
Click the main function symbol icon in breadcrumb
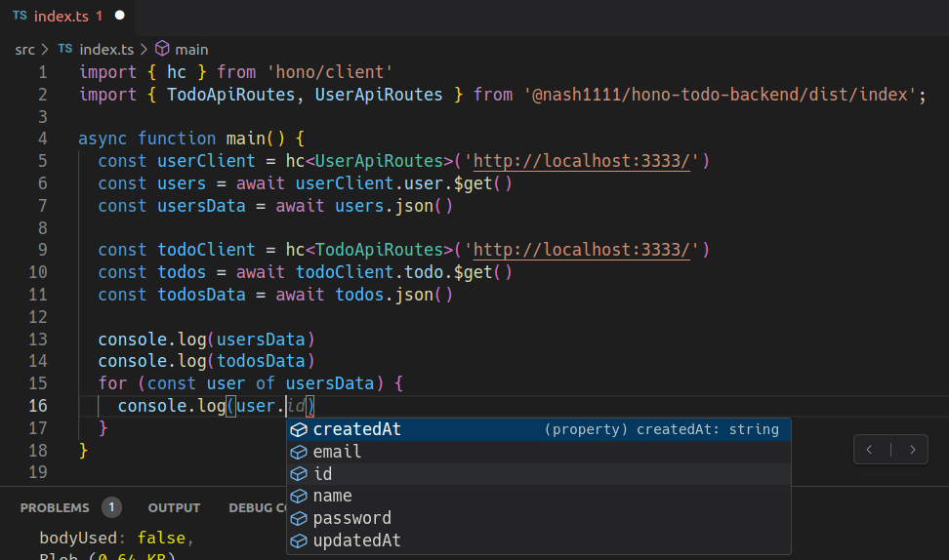coord(162,49)
